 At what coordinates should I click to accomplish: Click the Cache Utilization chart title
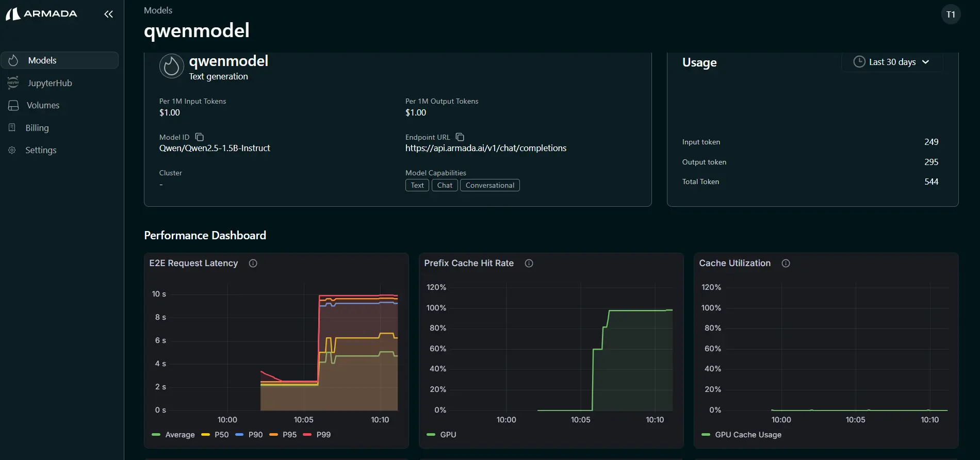click(735, 263)
